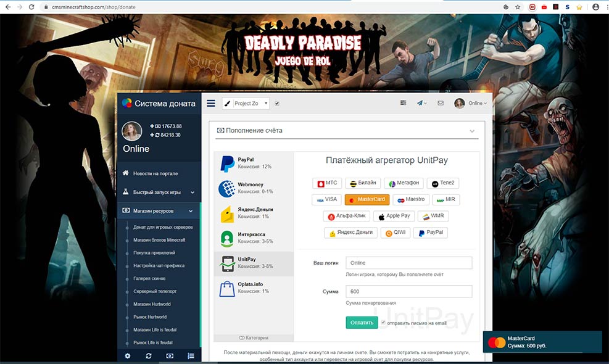
Task: Expand the Online user menu in header
Action: click(x=471, y=103)
